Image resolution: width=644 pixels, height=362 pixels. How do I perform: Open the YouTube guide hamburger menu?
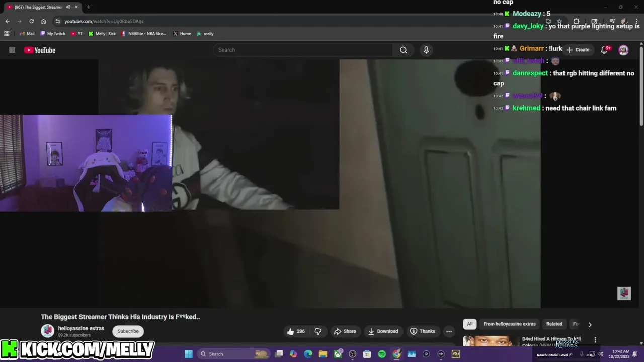(12, 50)
